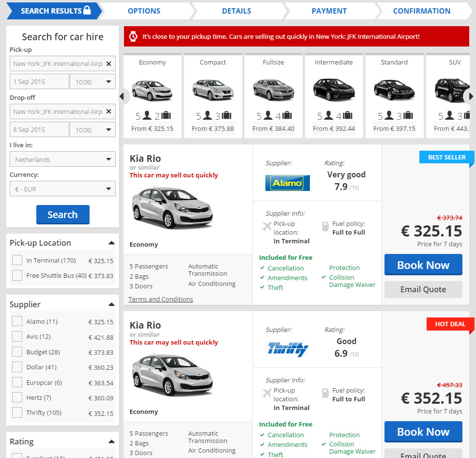Select the Intermediate car category
This screenshot has width=476, height=458.
tap(334, 96)
